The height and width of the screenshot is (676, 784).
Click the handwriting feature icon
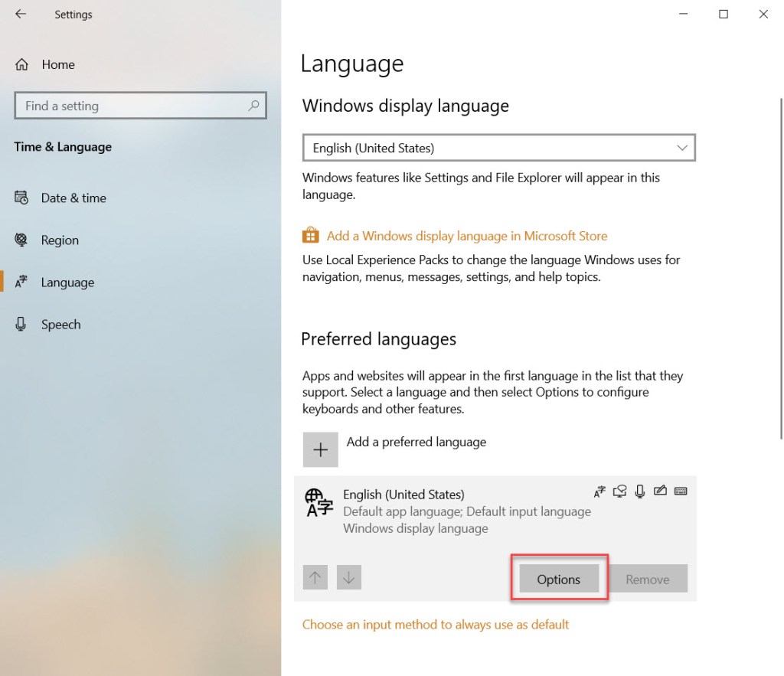[x=660, y=491]
